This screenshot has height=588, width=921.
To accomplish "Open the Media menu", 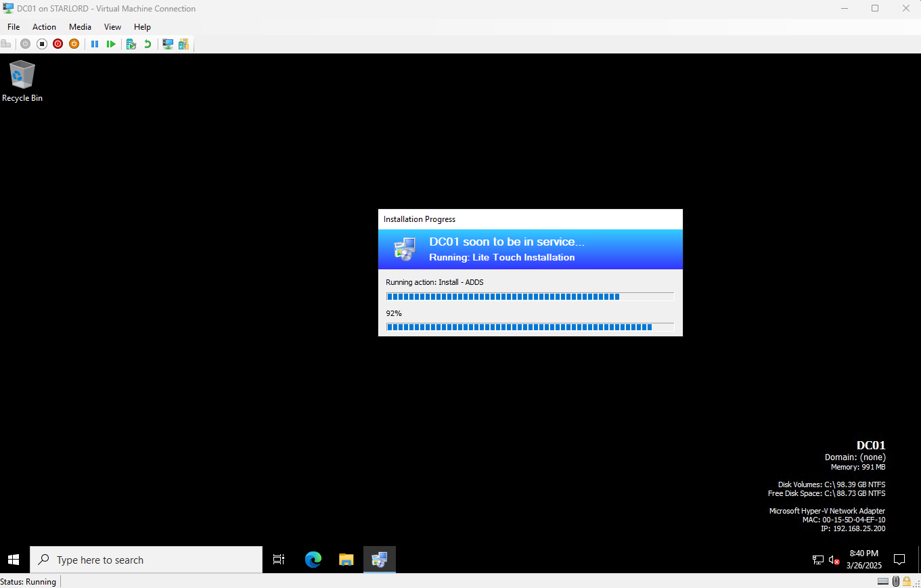I will click(80, 27).
